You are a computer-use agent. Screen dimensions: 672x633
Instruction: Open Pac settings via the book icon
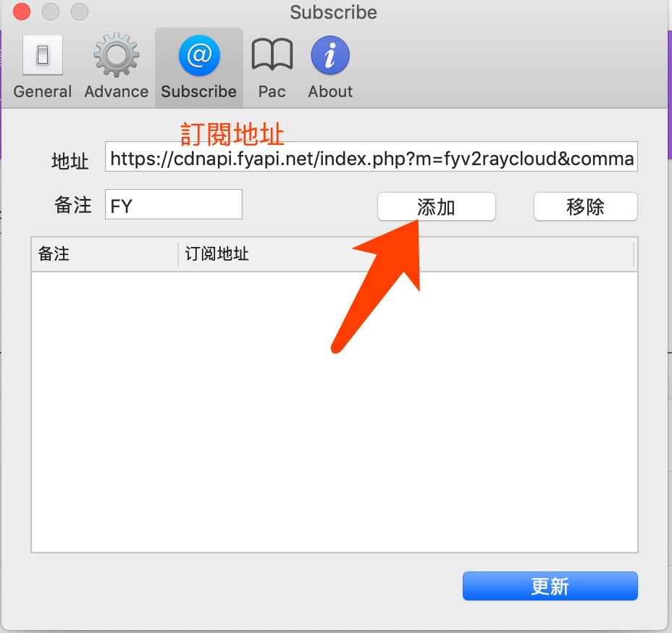click(272, 55)
